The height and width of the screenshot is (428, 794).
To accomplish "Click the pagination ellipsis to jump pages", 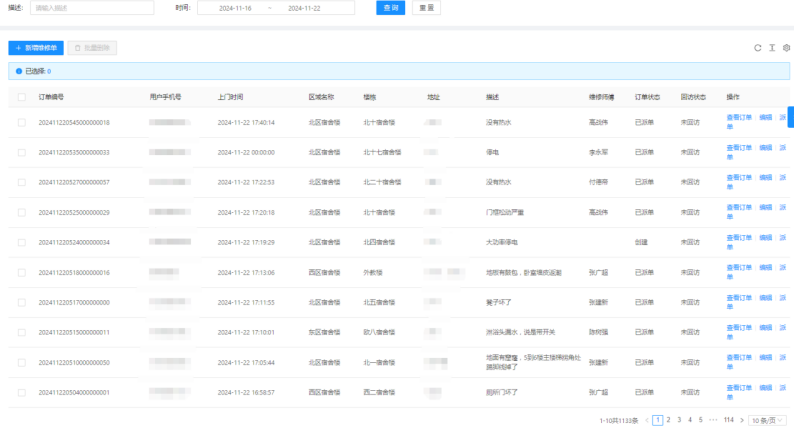I will tap(712, 420).
